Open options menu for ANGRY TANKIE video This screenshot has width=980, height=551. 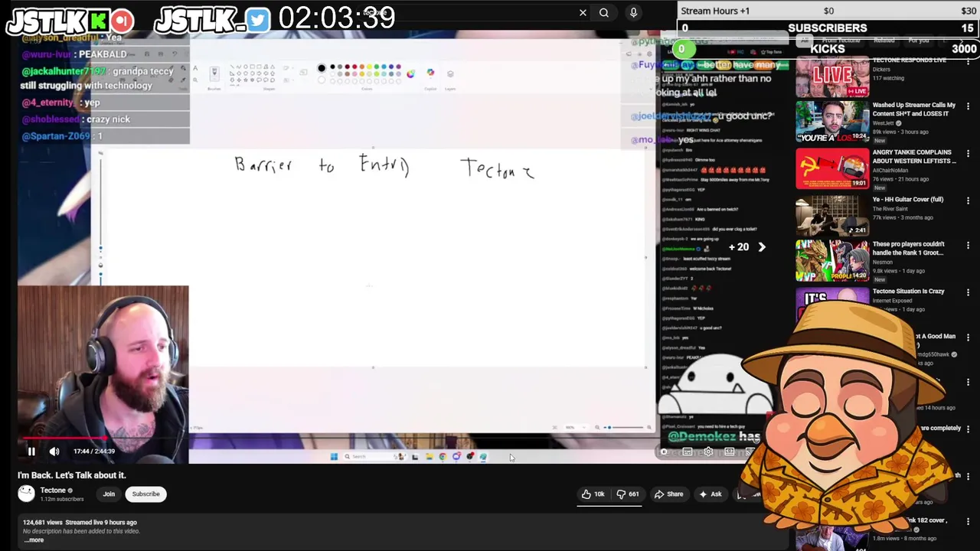click(968, 155)
